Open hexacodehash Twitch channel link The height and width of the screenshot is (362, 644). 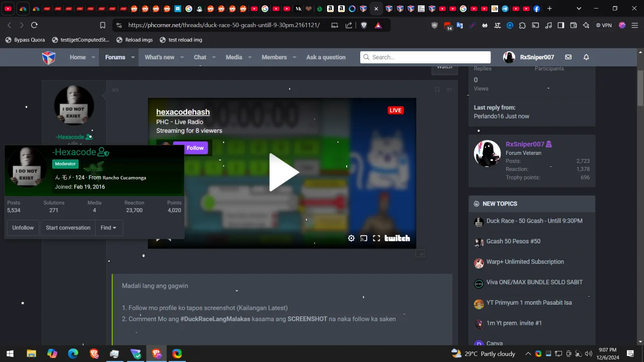[183, 112]
